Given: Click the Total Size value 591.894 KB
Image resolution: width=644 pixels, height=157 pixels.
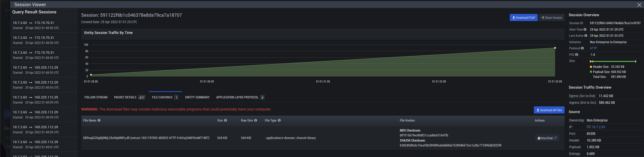Looking at the screenshot, I should 618,77.
